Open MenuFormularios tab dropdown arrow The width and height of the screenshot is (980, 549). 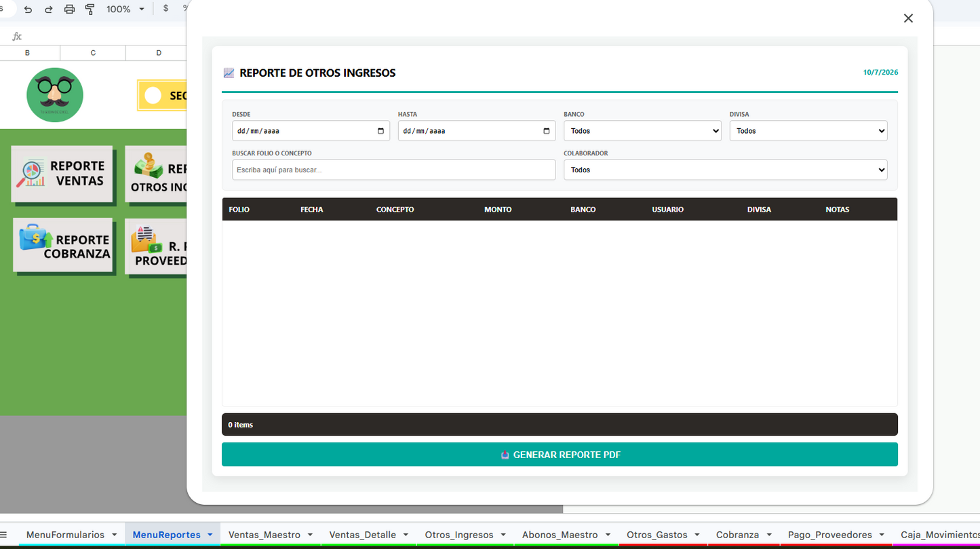[x=114, y=535]
